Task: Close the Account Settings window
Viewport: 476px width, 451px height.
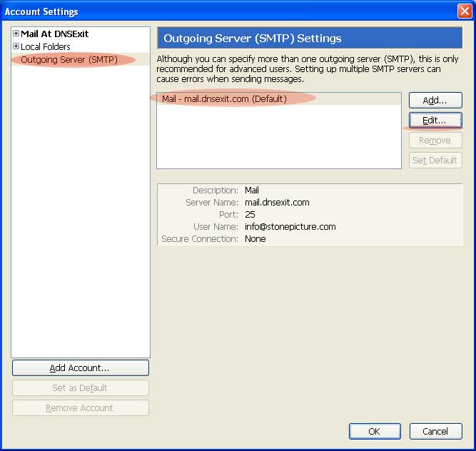Action: click(464, 11)
